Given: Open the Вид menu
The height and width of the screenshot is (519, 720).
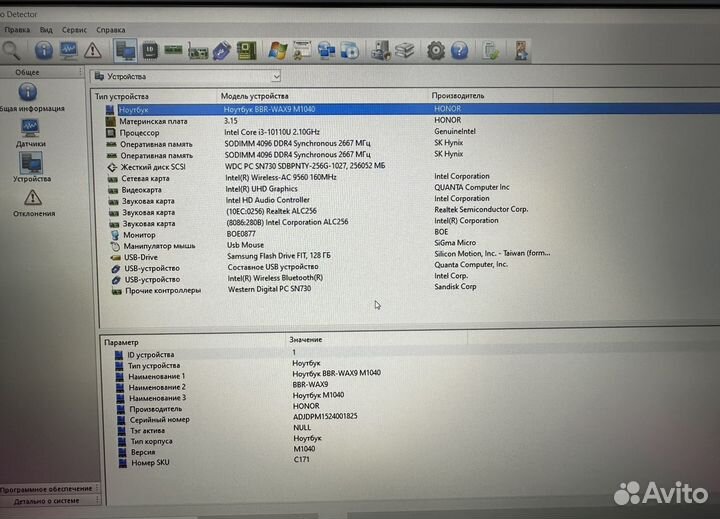Looking at the screenshot, I should [46, 30].
